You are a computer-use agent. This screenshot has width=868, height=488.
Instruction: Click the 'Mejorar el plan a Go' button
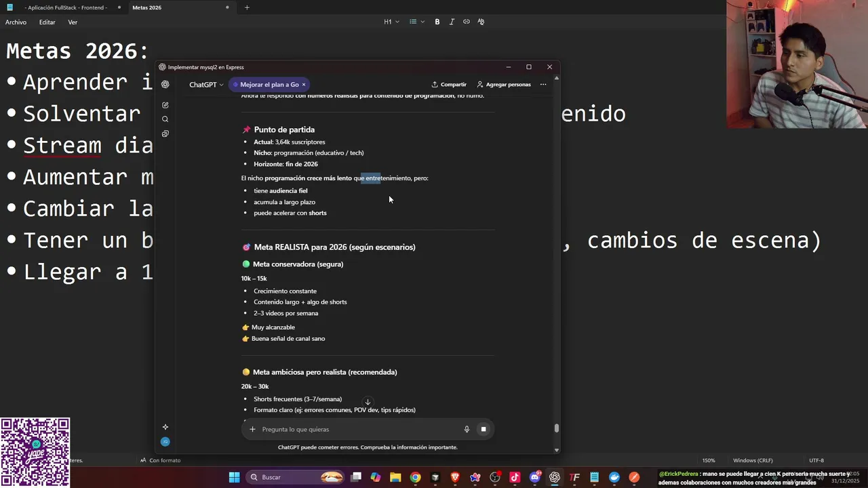click(x=269, y=85)
